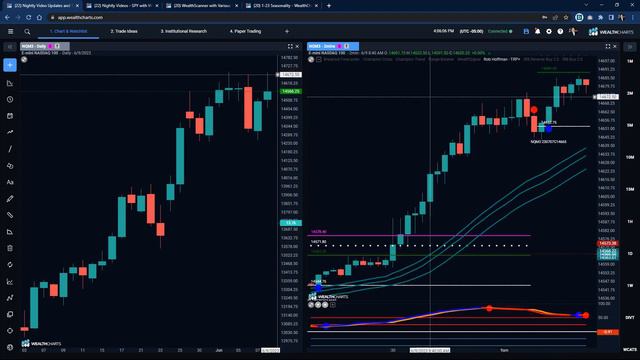This screenshot has width=640, height=360.
Task: Open the notifications bell
Action: click(x=538, y=31)
